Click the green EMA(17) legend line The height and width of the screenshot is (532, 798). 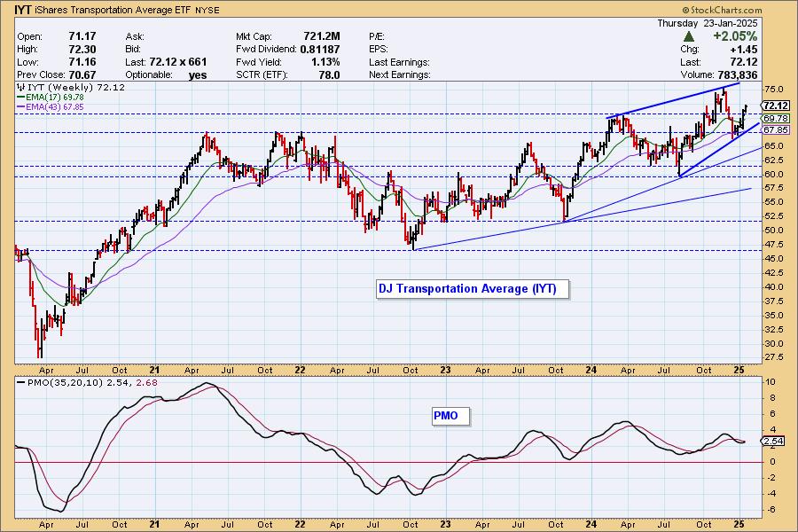click(x=20, y=97)
